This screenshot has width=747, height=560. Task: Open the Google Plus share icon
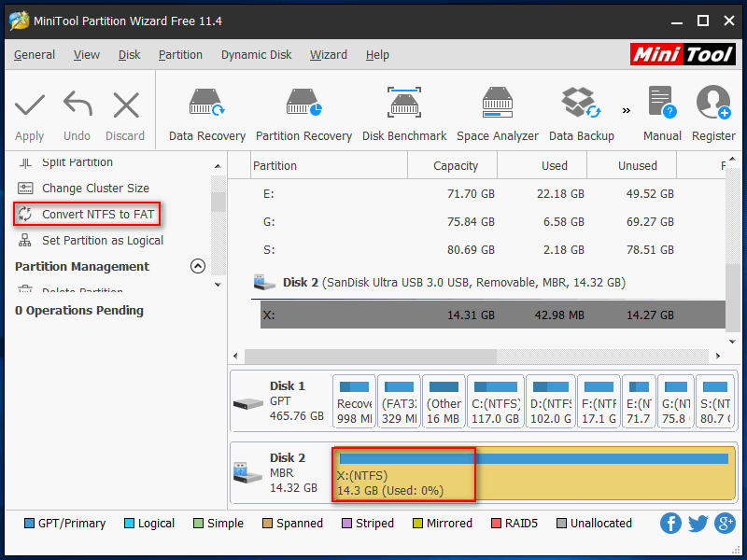coord(726,524)
